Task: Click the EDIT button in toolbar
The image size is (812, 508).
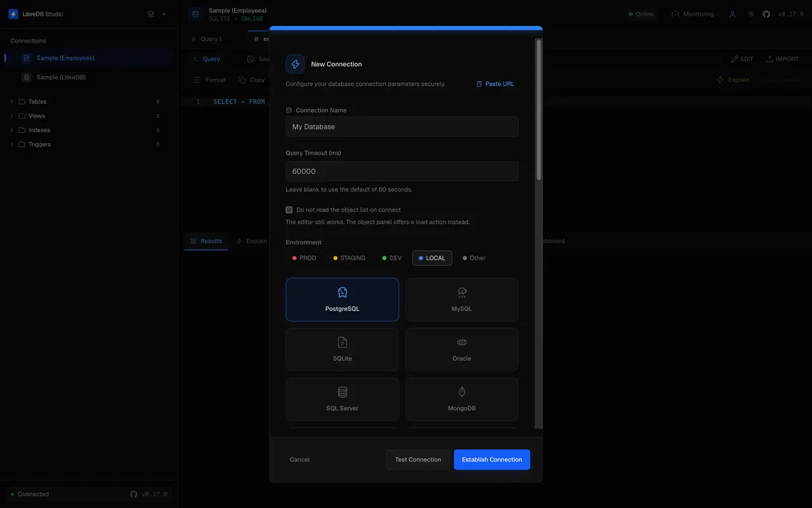Action: coord(742,59)
